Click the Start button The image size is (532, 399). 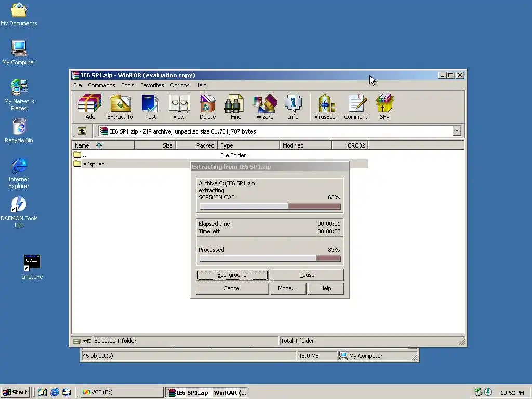(15, 392)
